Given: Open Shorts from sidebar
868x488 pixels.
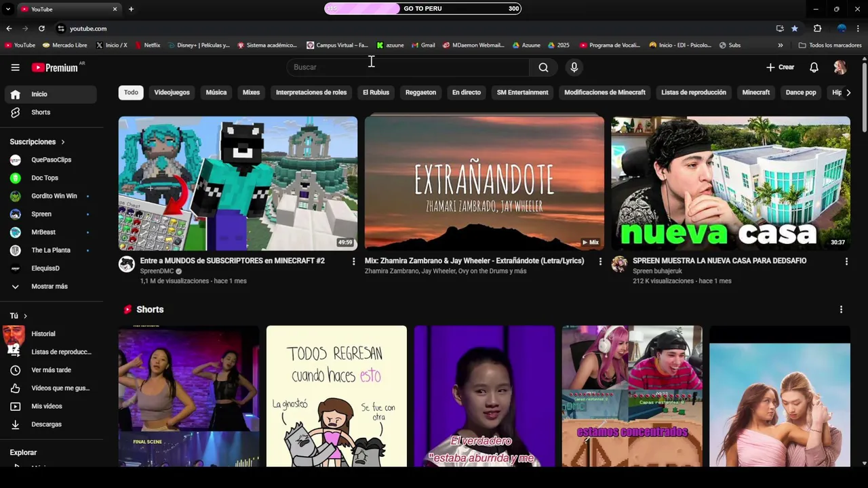Looking at the screenshot, I should point(51,113).
